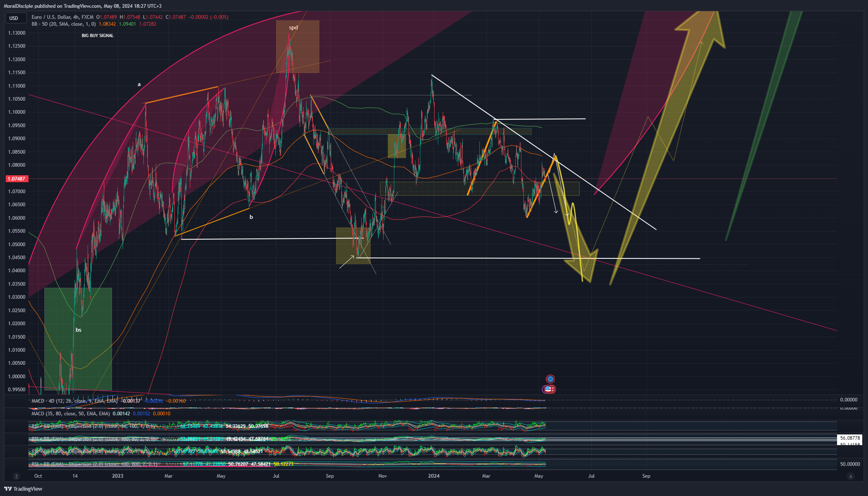Click the BB upper value 1.09401

(127, 24)
